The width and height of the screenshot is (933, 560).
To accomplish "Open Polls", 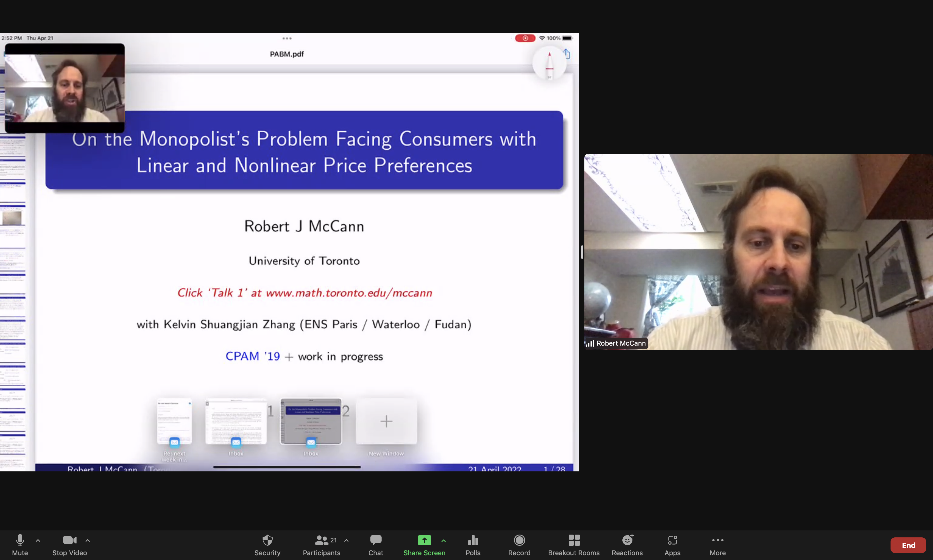I will (x=473, y=545).
